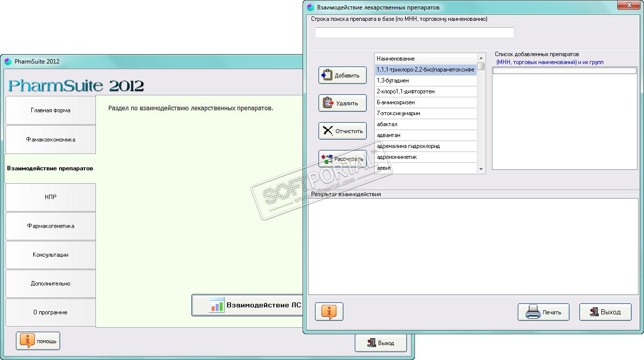Image resolution: width=644 pixels, height=360 pixels.
Task: Select адвантан in the drug list
Action: point(426,135)
